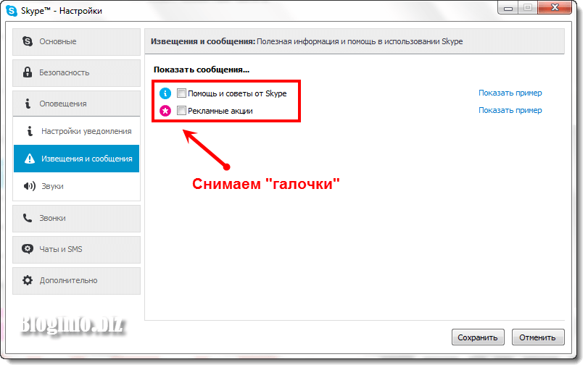Click the blue info icon beside Помощь и советы

[165, 93]
